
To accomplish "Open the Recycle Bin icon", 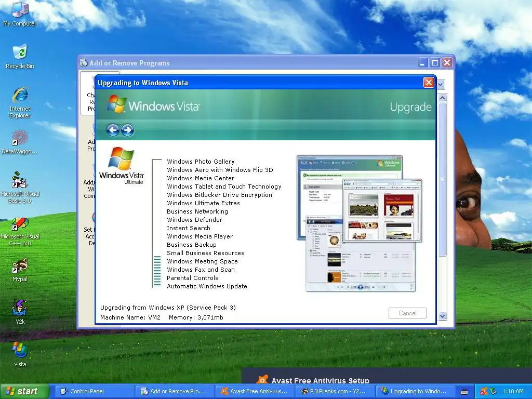I will 20,56.
